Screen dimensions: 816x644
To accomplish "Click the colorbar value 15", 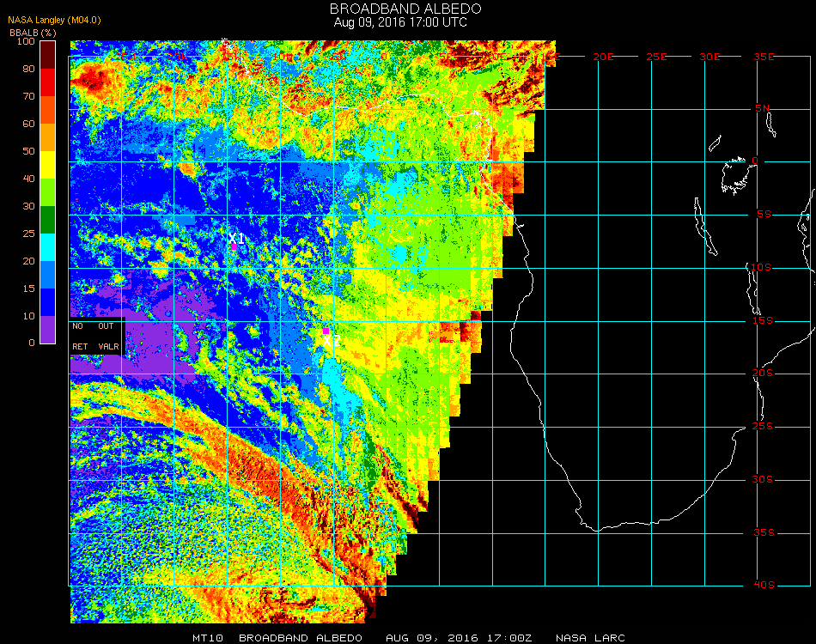I will click(28, 289).
